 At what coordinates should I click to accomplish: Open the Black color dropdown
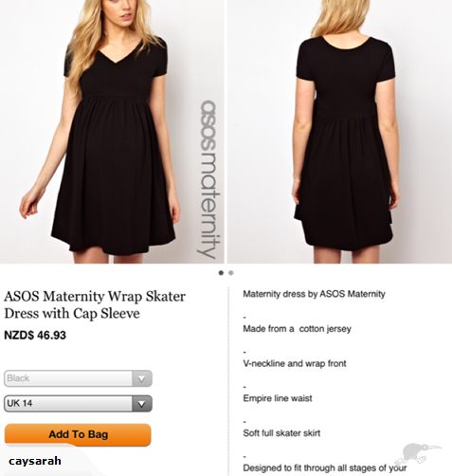point(78,378)
